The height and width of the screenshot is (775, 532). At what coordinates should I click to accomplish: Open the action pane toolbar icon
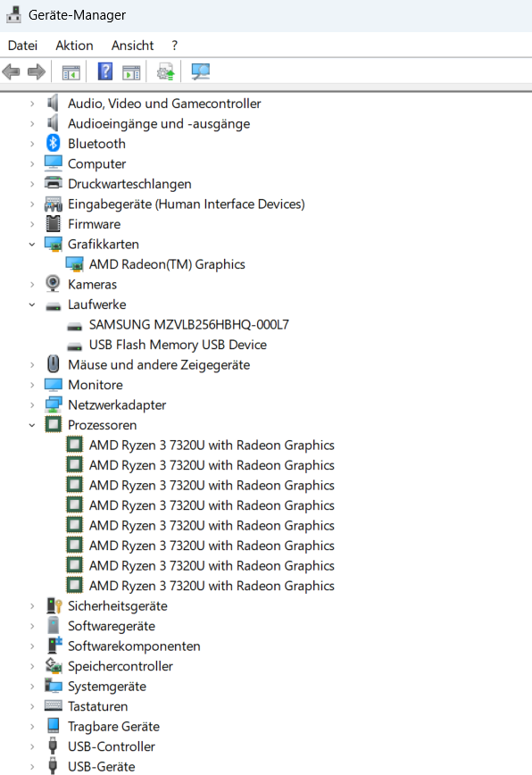pyautogui.click(x=131, y=72)
